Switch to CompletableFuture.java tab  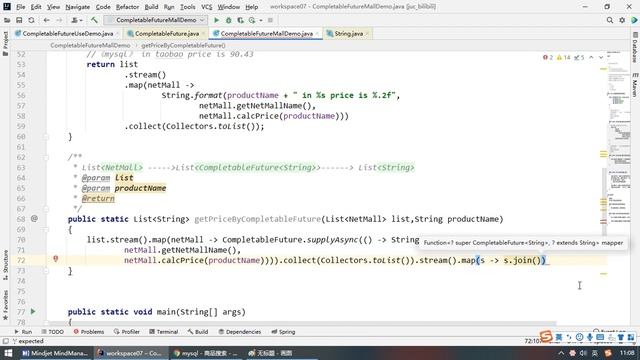point(167,33)
